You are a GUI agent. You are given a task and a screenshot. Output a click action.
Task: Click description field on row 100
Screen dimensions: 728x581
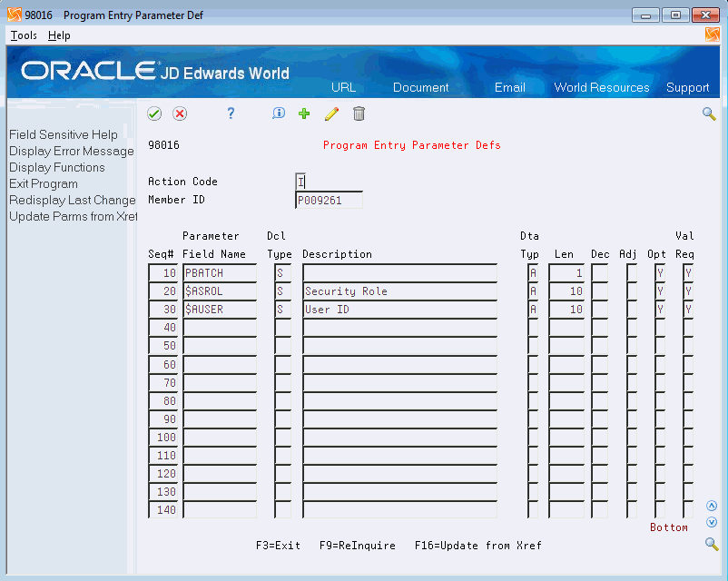coord(399,437)
